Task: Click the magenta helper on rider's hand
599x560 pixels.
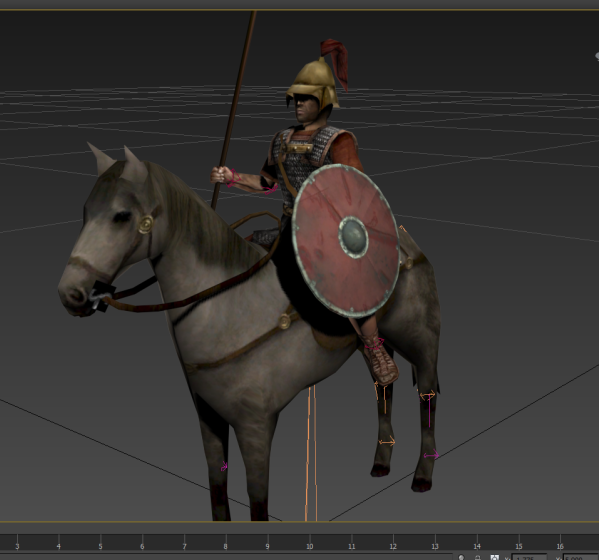Action: [x=233, y=178]
